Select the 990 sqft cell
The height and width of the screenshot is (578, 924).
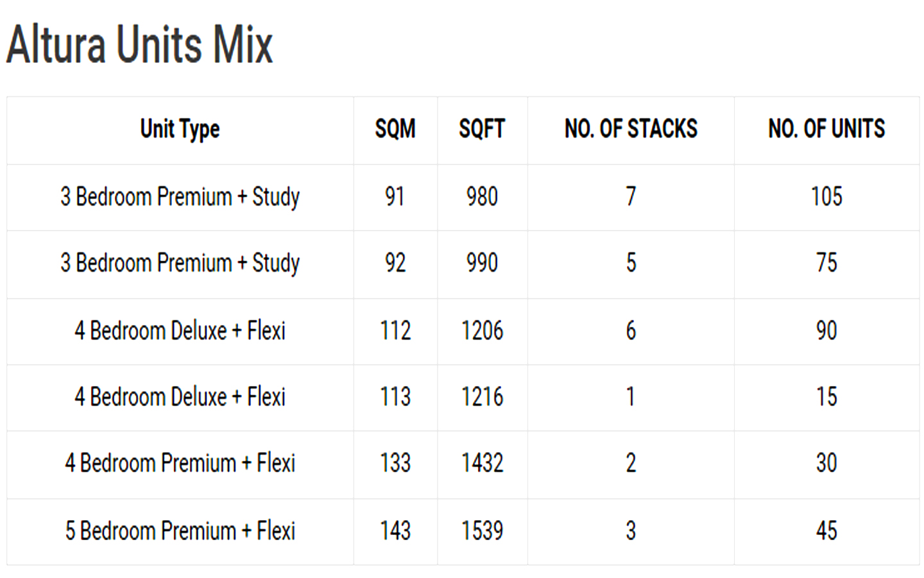click(482, 263)
